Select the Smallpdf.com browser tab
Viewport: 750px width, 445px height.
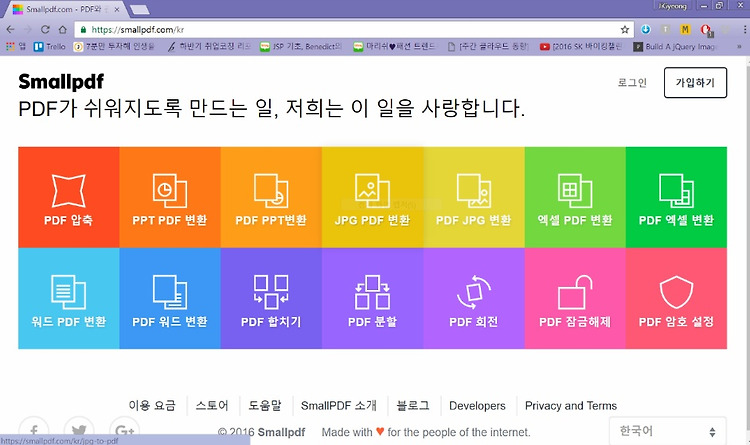point(65,9)
